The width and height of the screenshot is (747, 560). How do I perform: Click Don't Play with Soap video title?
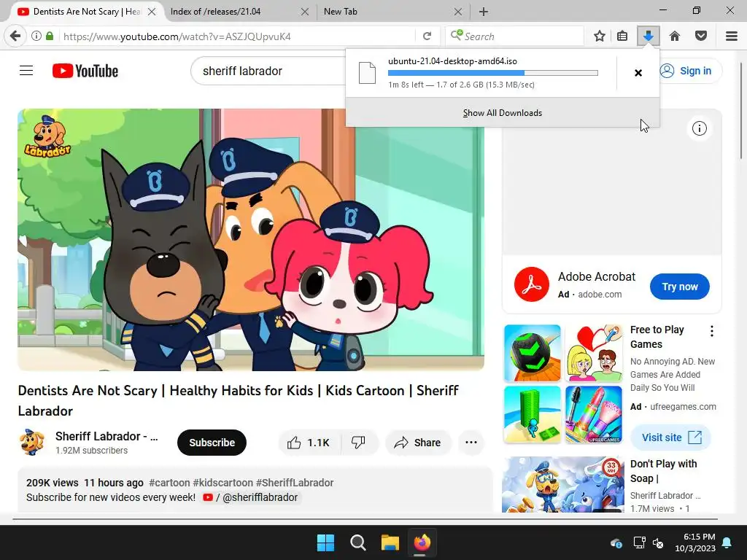664,471
